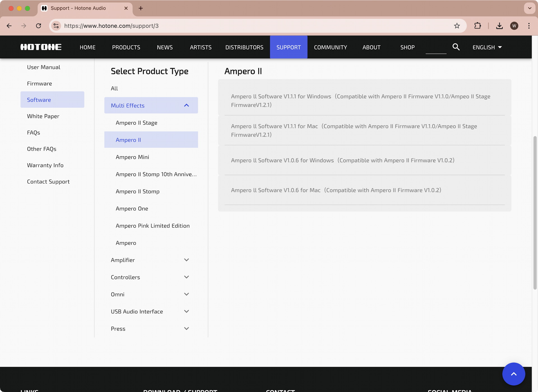The width and height of the screenshot is (538, 392).
Task: Open the ENGLISH language dropdown
Action: pyautogui.click(x=487, y=47)
